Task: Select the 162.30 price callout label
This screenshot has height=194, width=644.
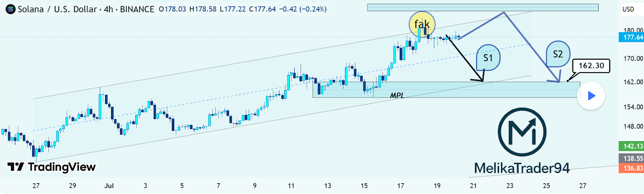Action: 591,66
